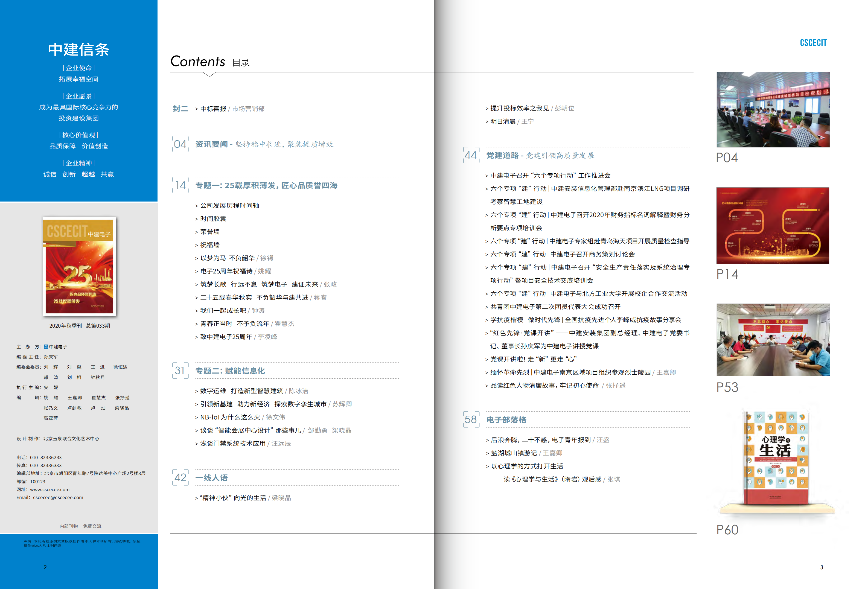Viewport: 868px width, 589px height.
Task: Click the bracketed page number 42
Action: (x=180, y=477)
